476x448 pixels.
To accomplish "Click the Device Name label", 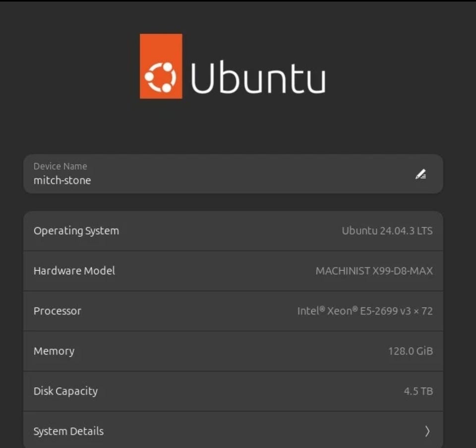I will [60, 166].
